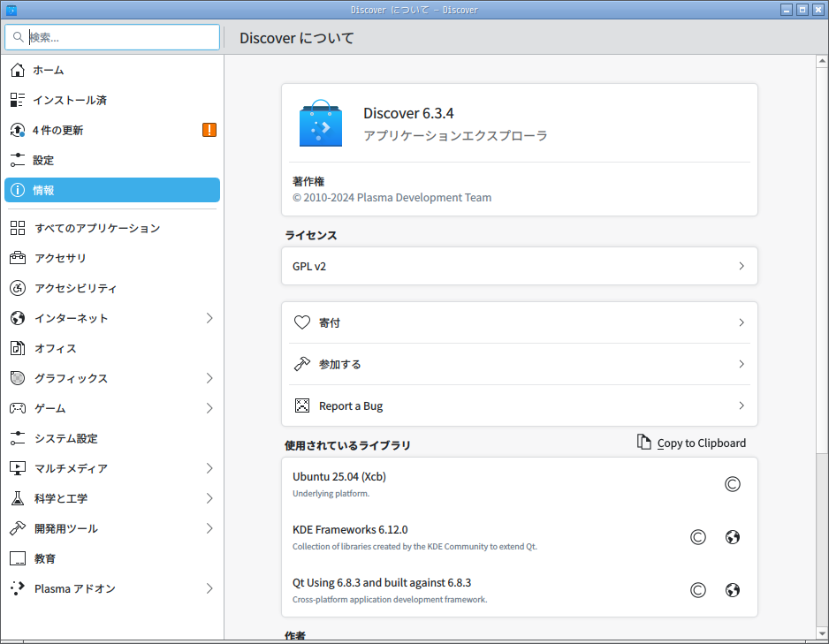This screenshot has width=829, height=644.
Task: Click the Discover icon in title bar
Action: click(x=11, y=10)
